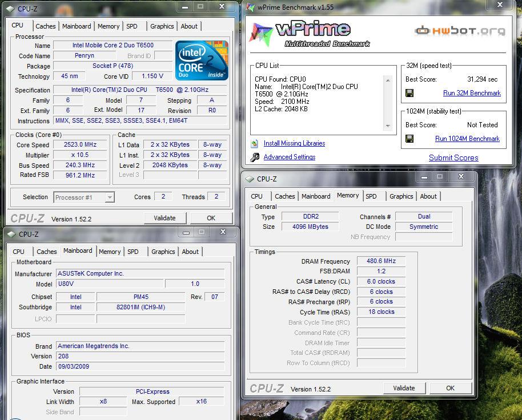Click the Multiplier value x 10.5

coord(80,155)
